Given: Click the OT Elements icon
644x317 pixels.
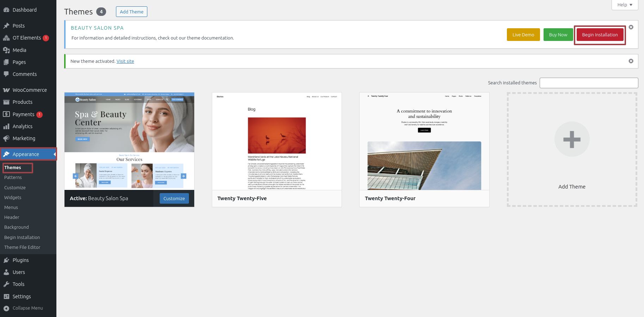Looking at the screenshot, I should [x=6, y=38].
